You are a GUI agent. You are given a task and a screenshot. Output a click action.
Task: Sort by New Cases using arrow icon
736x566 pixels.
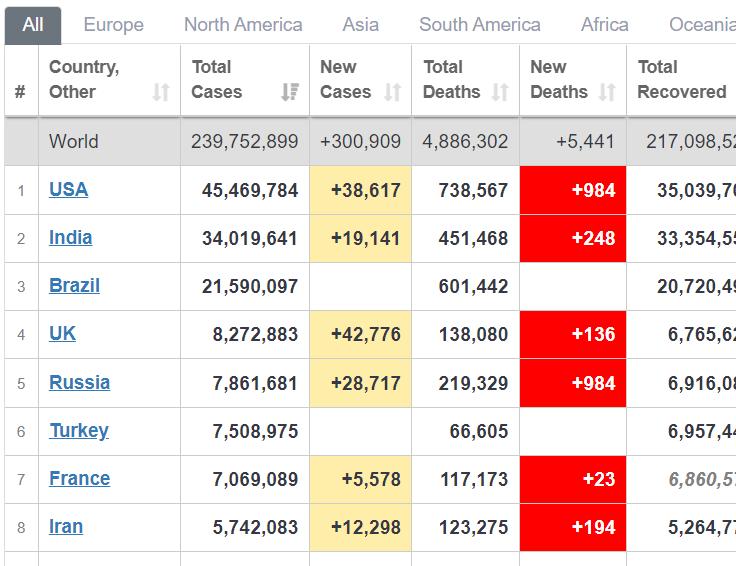[x=393, y=93]
